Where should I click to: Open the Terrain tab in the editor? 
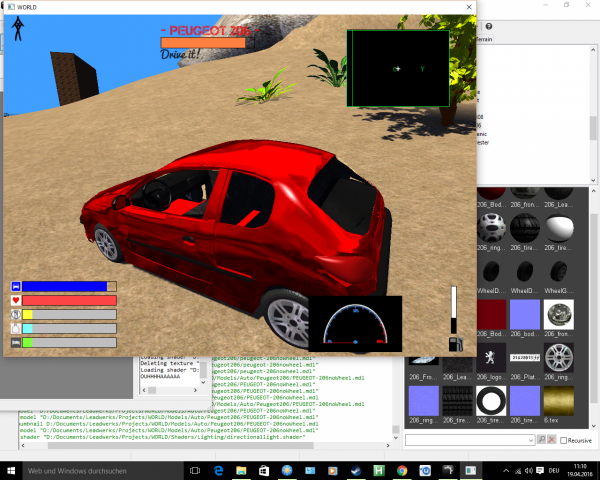click(485, 38)
